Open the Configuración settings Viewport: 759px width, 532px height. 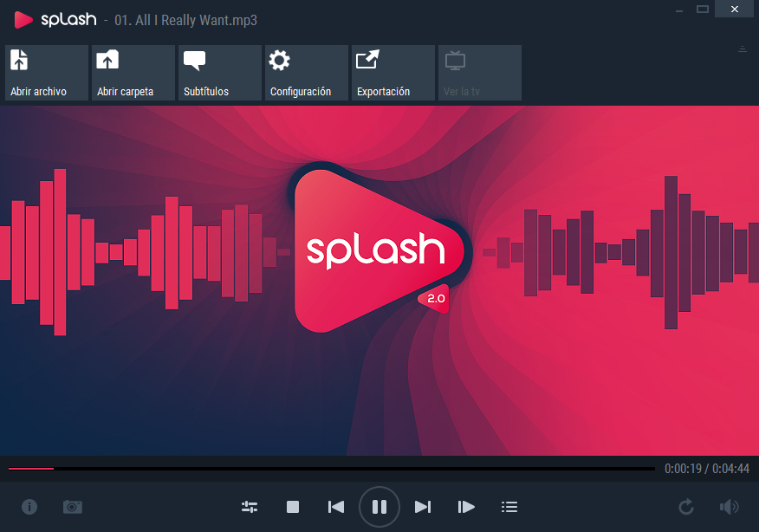click(x=305, y=73)
